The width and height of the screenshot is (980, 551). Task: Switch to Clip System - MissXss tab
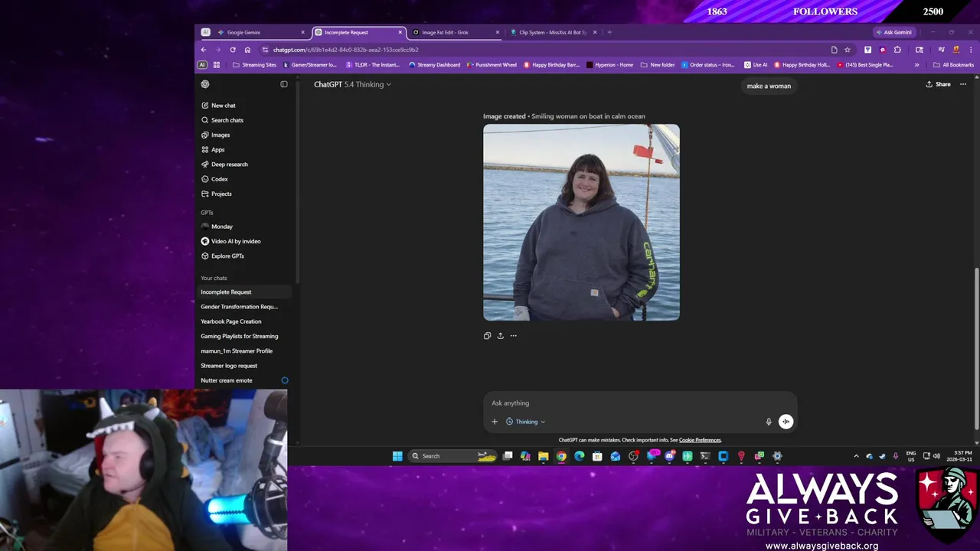point(553,32)
